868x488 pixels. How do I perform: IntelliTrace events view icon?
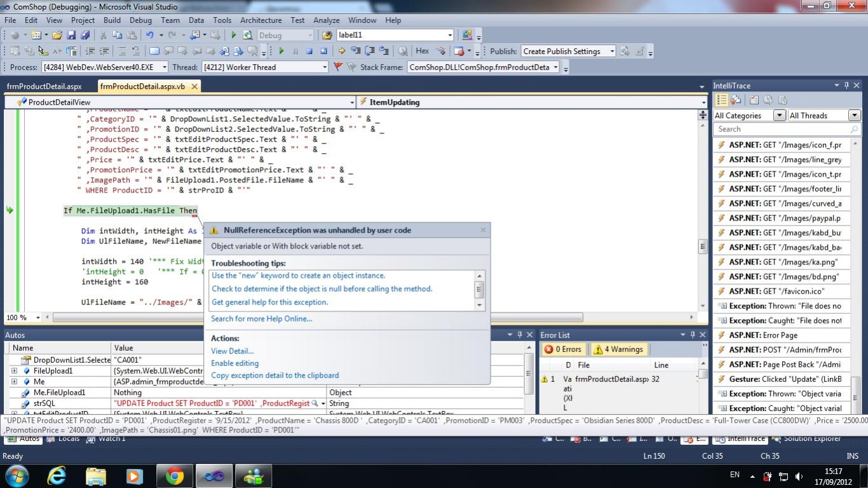(722, 100)
